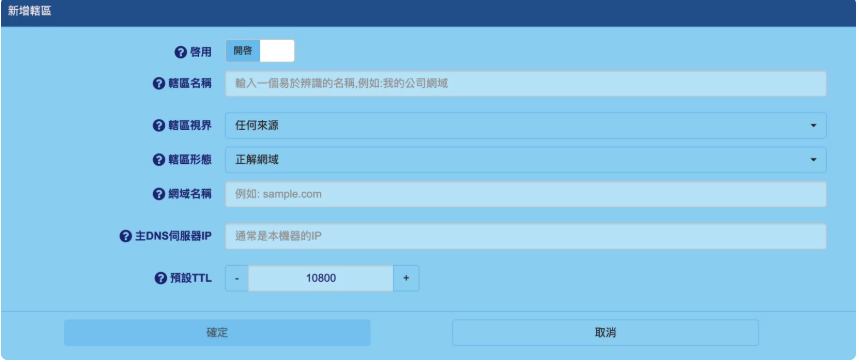859x362 pixels.
Task: Click help icon beside 啟用
Action: [x=180, y=52]
